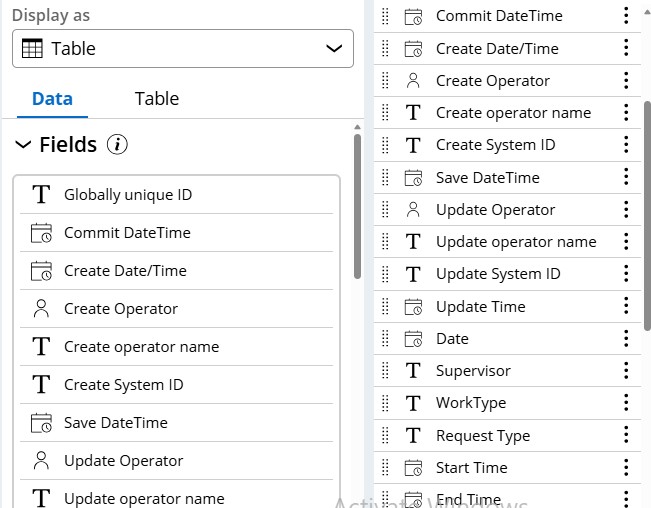Open the three-dot menu for Save DateTime column
The height and width of the screenshot is (508, 651).
pos(626,177)
